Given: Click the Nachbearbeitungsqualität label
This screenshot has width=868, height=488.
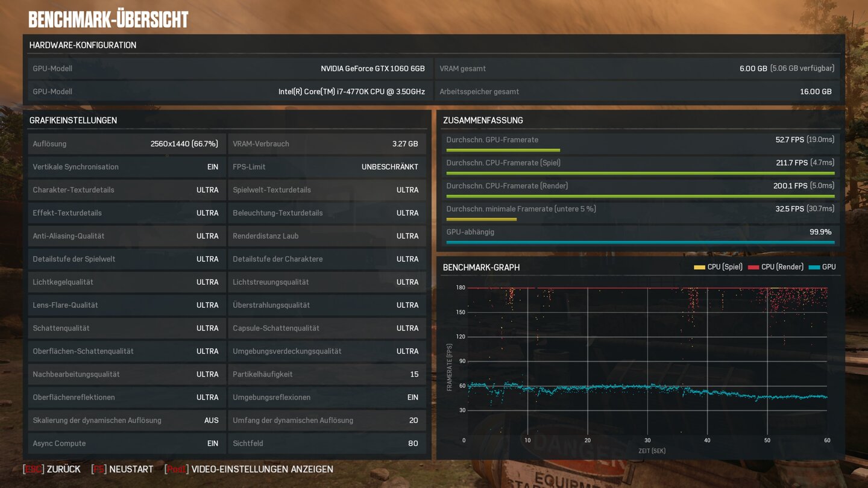Looking at the screenshot, I should tap(76, 374).
